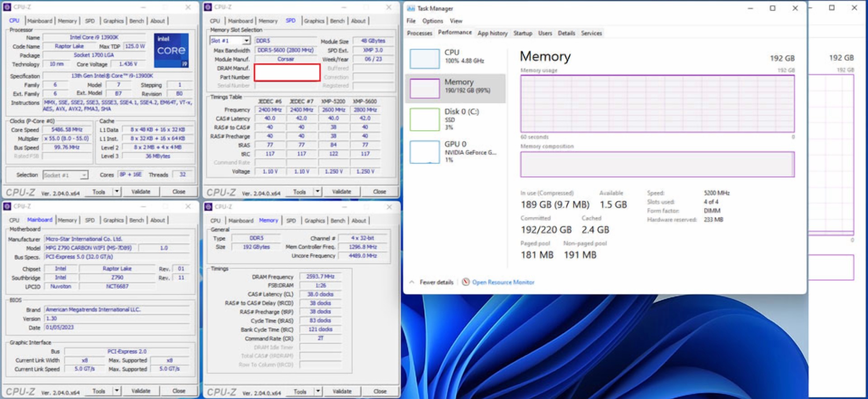The image size is (868, 399).
Task: Open CPU tab in the Mainboard CPU-Z window
Action: (x=14, y=220)
